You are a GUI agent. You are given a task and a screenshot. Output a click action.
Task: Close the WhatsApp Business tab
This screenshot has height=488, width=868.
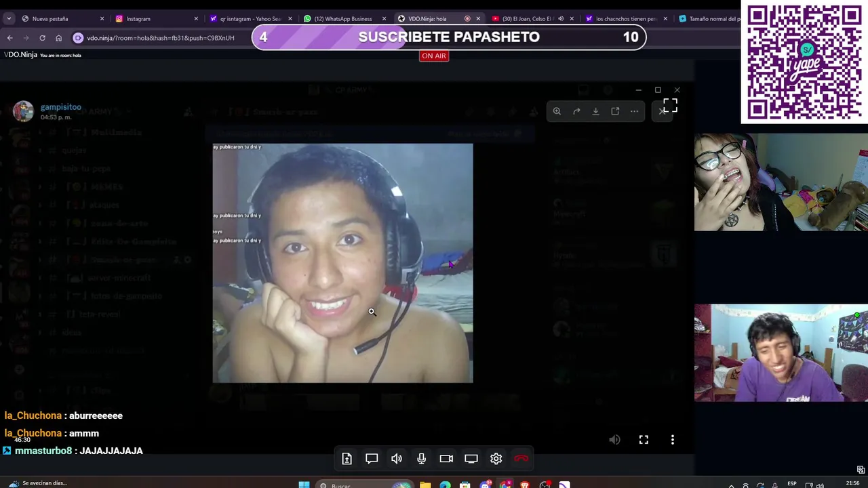click(x=384, y=19)
